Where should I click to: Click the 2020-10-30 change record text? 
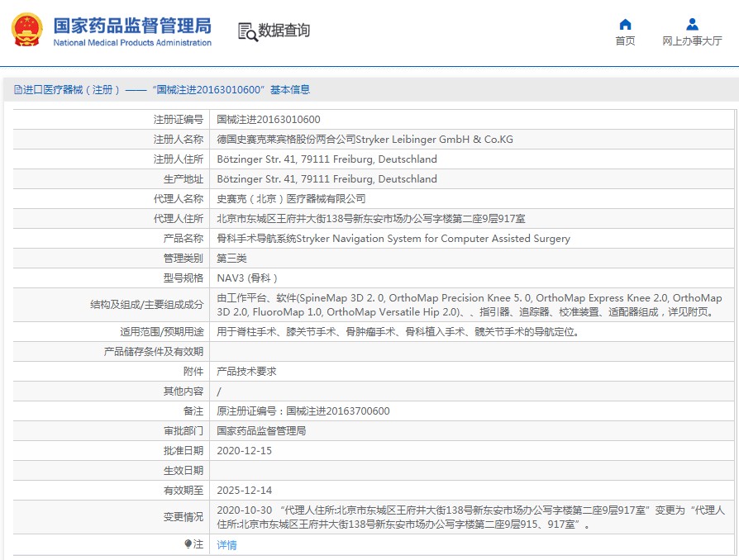pos(470,517)
